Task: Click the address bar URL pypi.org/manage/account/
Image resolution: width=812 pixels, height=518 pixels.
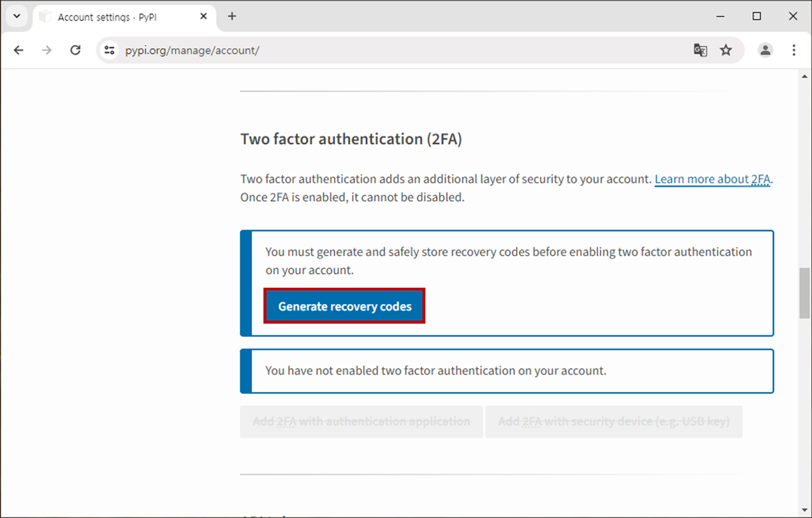Action: coord(192,50)
